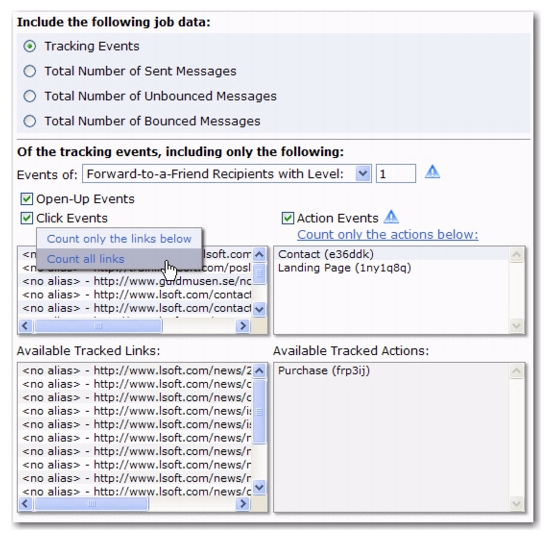Screen dimensions: 556x538
Task: Toggle the Click Events checkbox
Action: [x=27, y=218]
